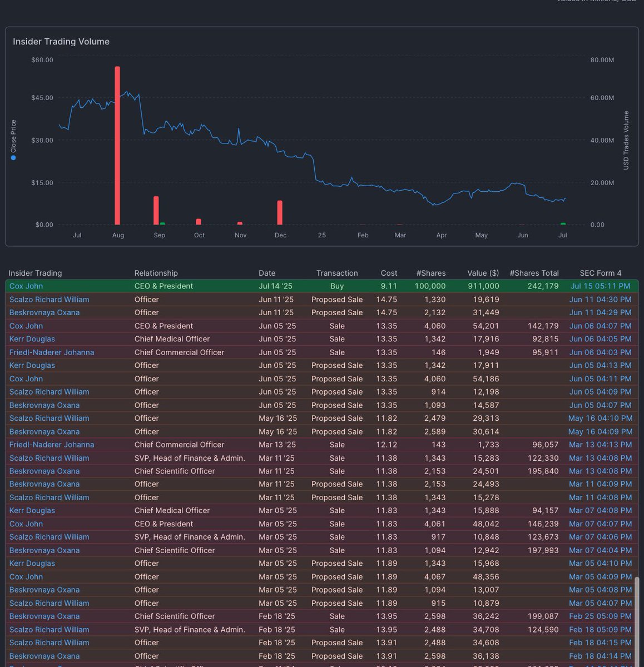Open the Mar 07 04:04 PM SEC filing

tap(601, 550)
